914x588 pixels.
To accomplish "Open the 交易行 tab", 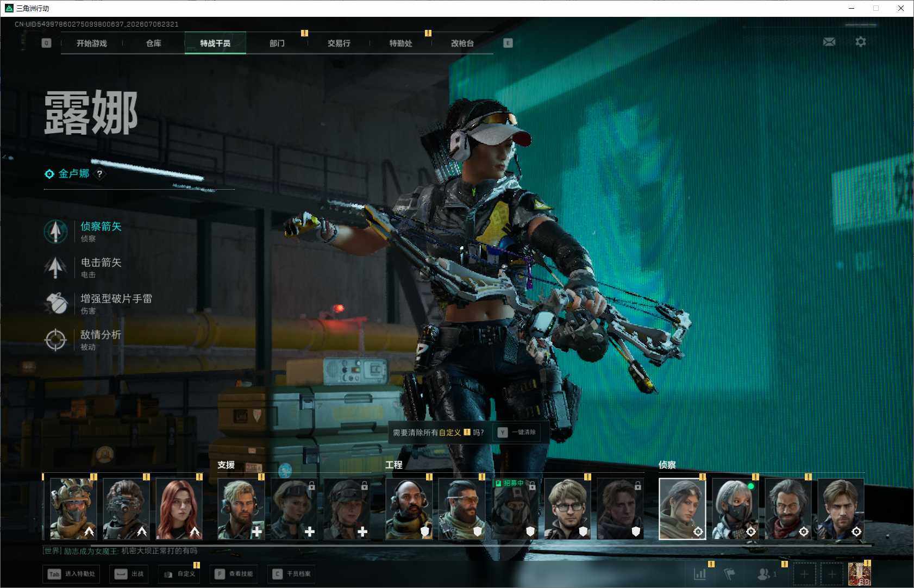I will 339,43.
